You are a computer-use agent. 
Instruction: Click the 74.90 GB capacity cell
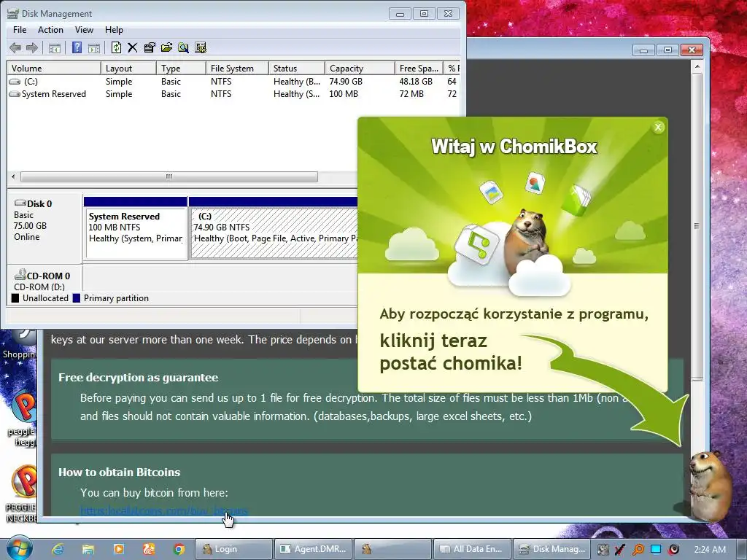tap(346, 82)
